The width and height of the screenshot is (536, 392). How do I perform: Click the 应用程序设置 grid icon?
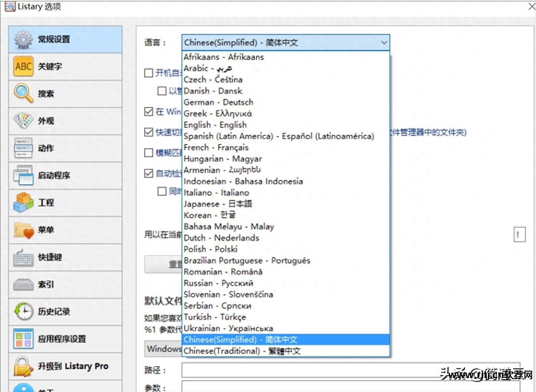(23, 339)
